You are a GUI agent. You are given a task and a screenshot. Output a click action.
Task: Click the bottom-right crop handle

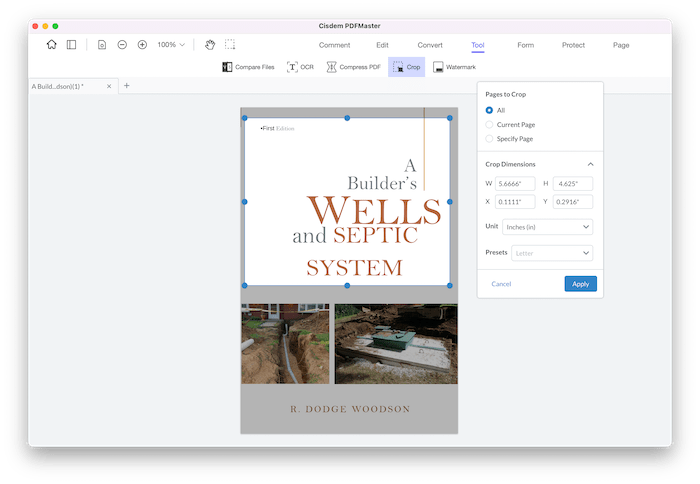point(450,285)
